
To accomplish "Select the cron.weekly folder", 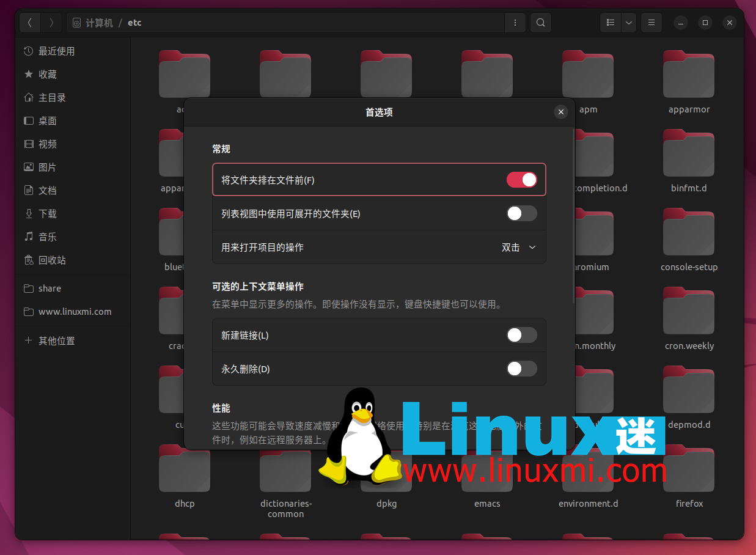I will point(689,319).
